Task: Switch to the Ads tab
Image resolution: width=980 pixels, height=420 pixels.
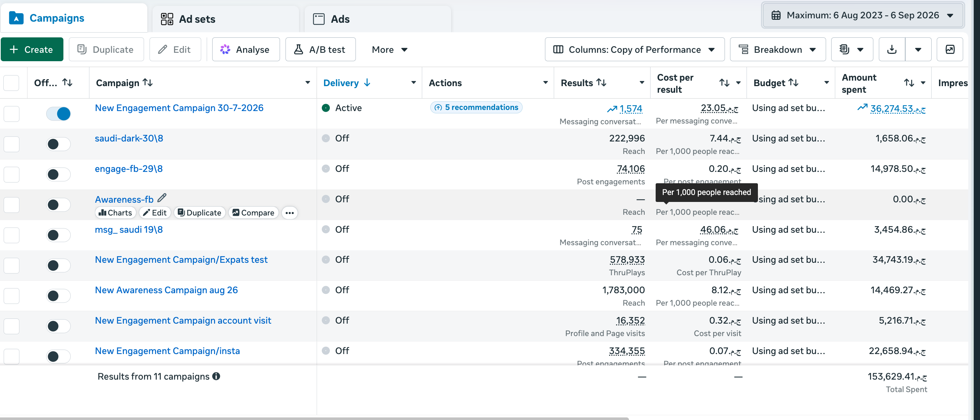Action: click(x=378, y=19)
